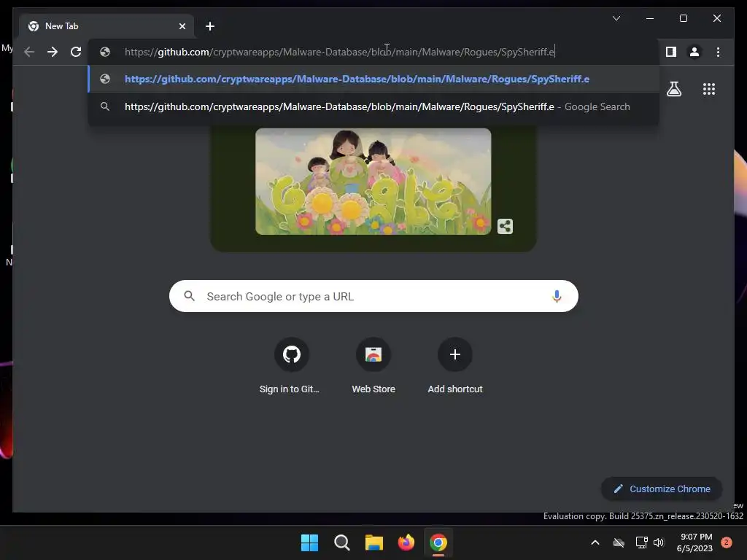The height and width of the screenshot is (560, 747).
Task: Open the clock showing 9:07 PM
Action: [x=694, y=542]
